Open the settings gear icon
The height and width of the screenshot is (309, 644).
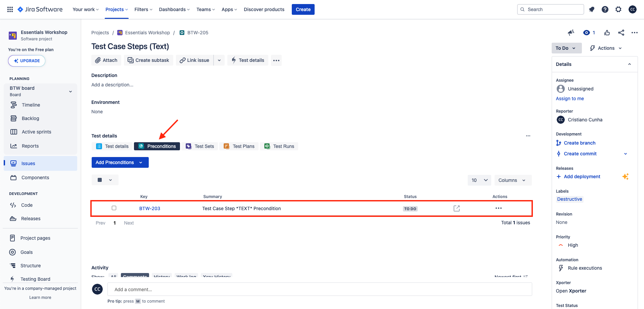(x=618, y=9)
